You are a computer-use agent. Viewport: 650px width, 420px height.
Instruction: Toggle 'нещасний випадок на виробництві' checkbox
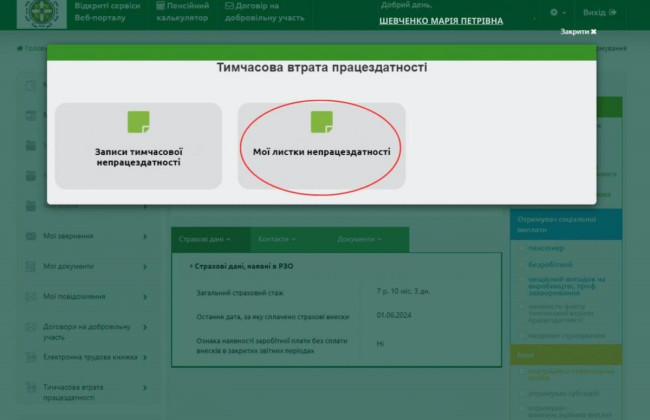pos(522,279)
